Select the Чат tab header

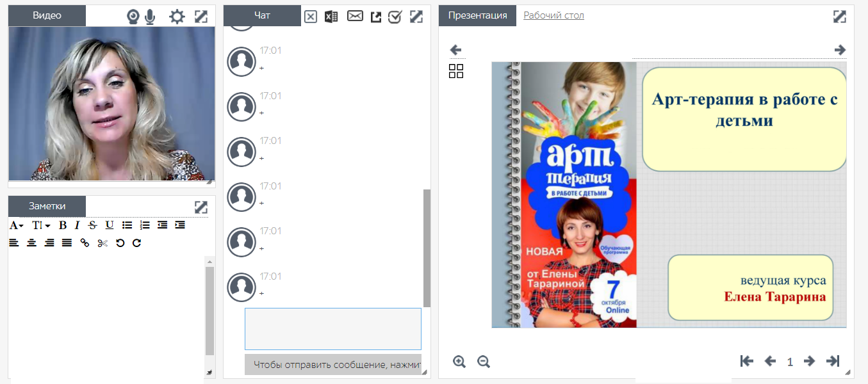click(x=262, y=16)
